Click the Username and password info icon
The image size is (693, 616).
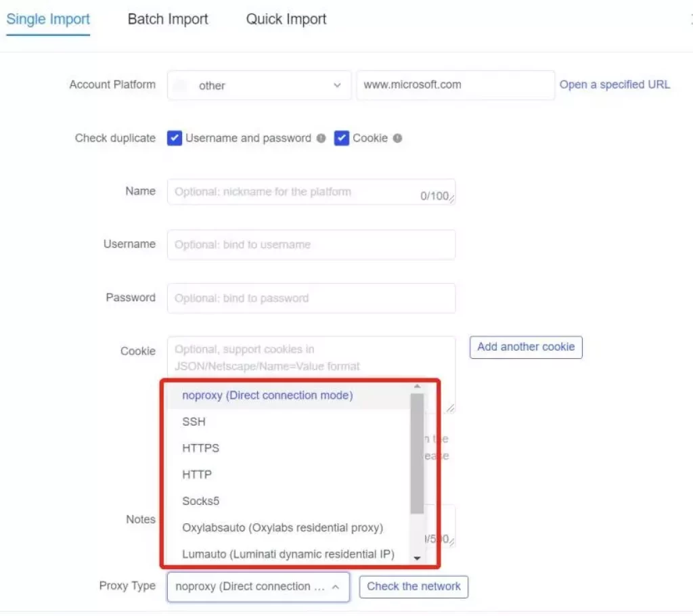(321, 137)
